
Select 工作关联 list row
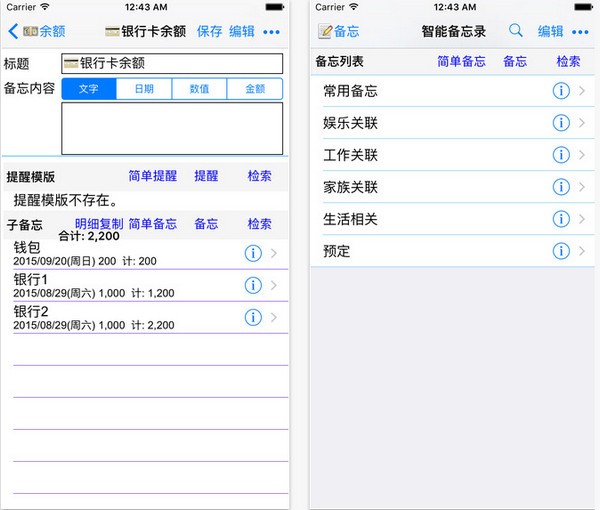tap(453, 155)
